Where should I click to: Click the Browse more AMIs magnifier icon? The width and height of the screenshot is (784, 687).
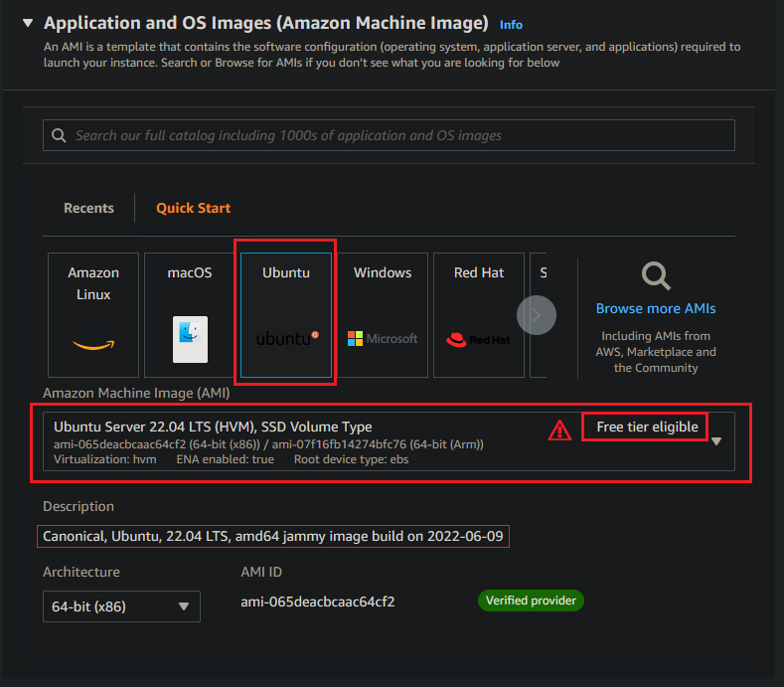coord(656,274)
